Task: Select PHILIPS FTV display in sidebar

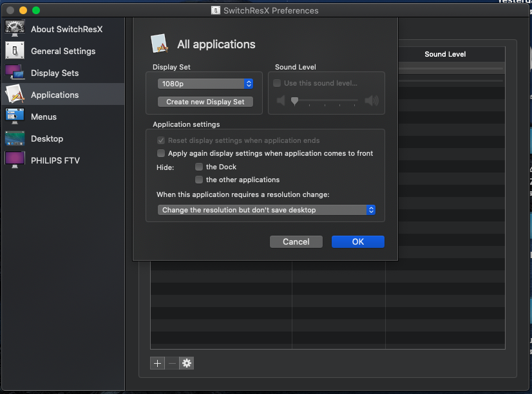Action: 63,160
